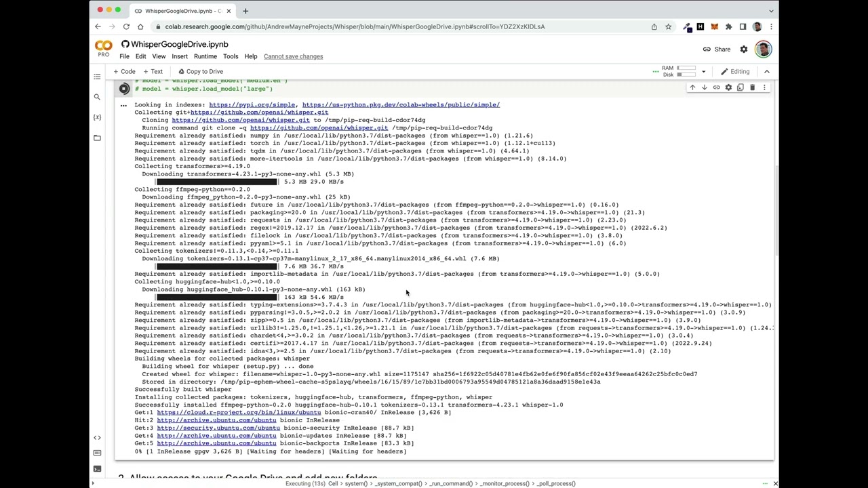Bookmark this page with the star
This screenshot has height=488, width=868.
(668, 26)
